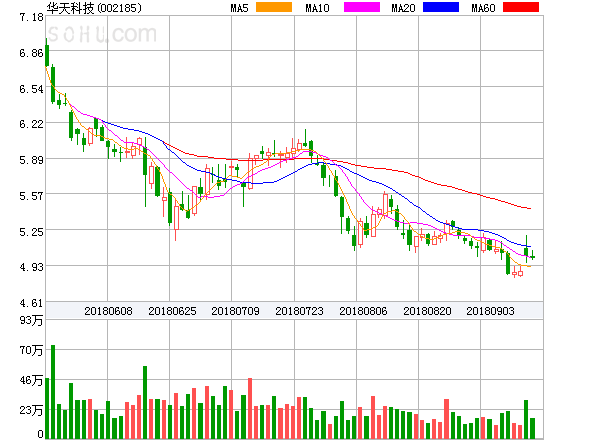Click the 20180608 date label
Viewport: 600px width, 440px height.
tap(107, 311)
